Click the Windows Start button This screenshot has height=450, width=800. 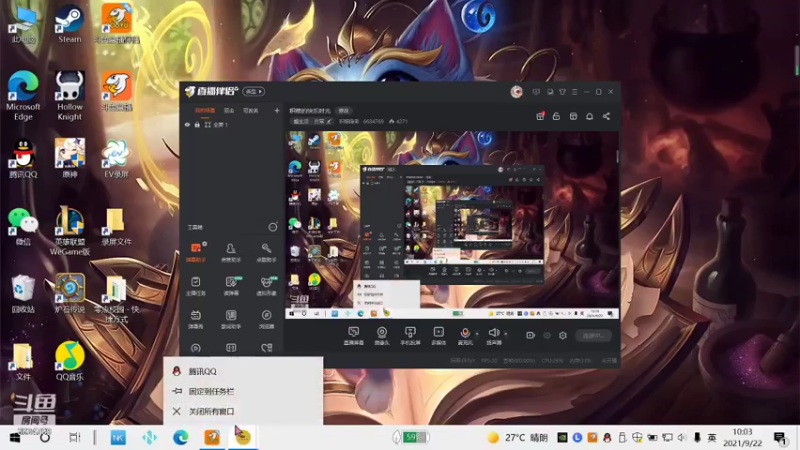coord(15,438)
